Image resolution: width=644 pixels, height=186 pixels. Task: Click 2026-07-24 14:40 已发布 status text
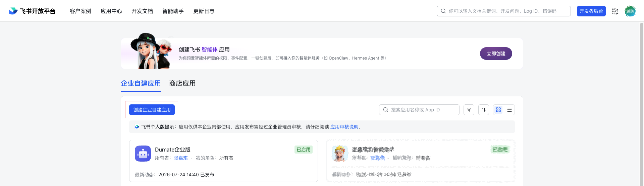pyautogui.click(x=186, y=175)
